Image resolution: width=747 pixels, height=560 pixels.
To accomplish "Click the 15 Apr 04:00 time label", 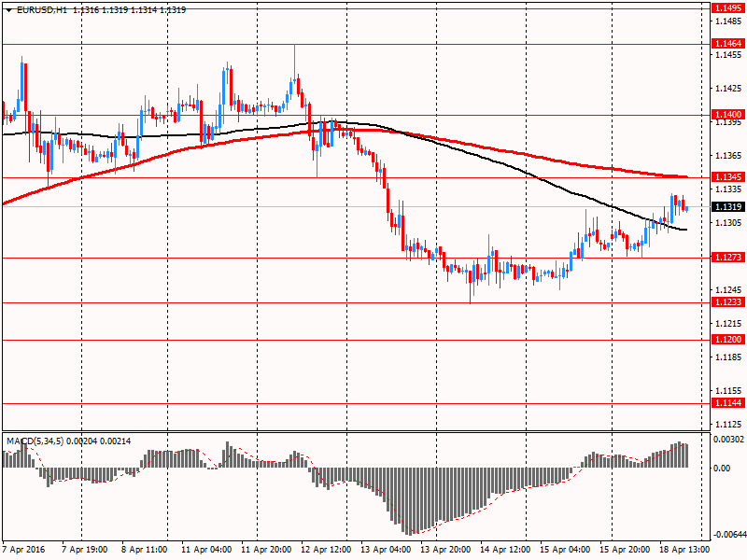I will click(x=565, y=549).
